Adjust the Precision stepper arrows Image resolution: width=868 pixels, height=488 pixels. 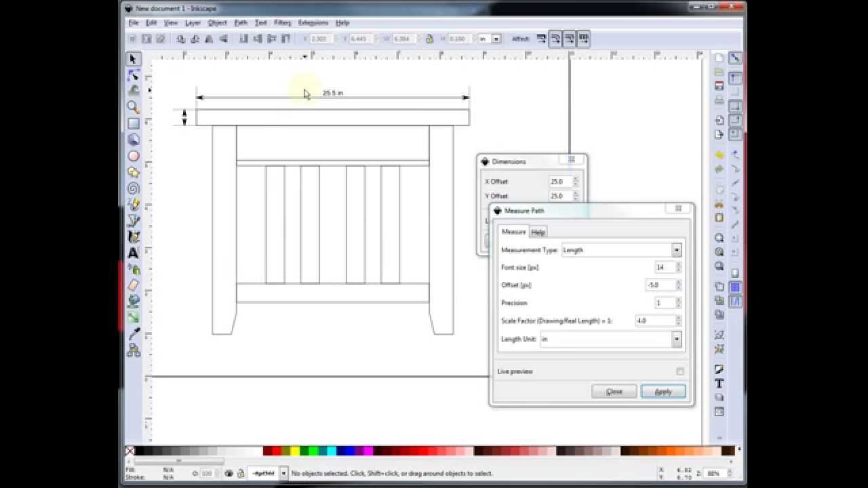click(x=678, y=303)
